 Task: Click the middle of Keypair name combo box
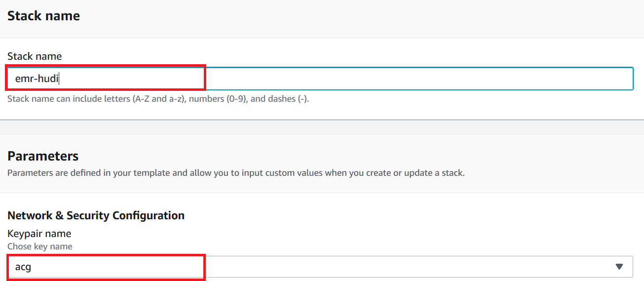320,267
